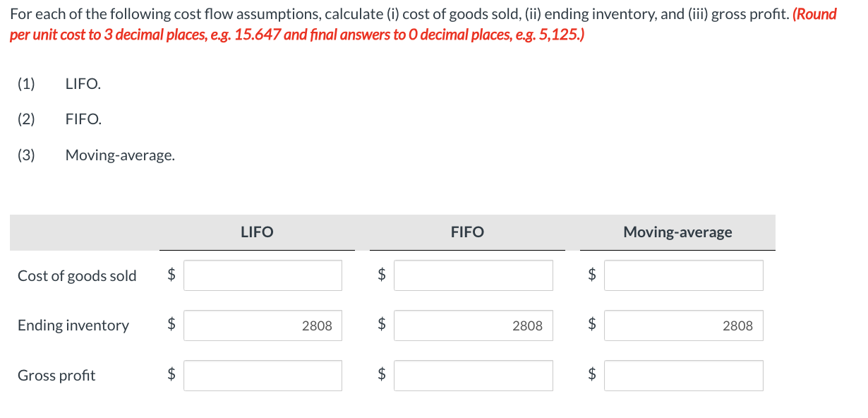
Task: Click the Ending inventory row label
Action: (x=73, y=326)
